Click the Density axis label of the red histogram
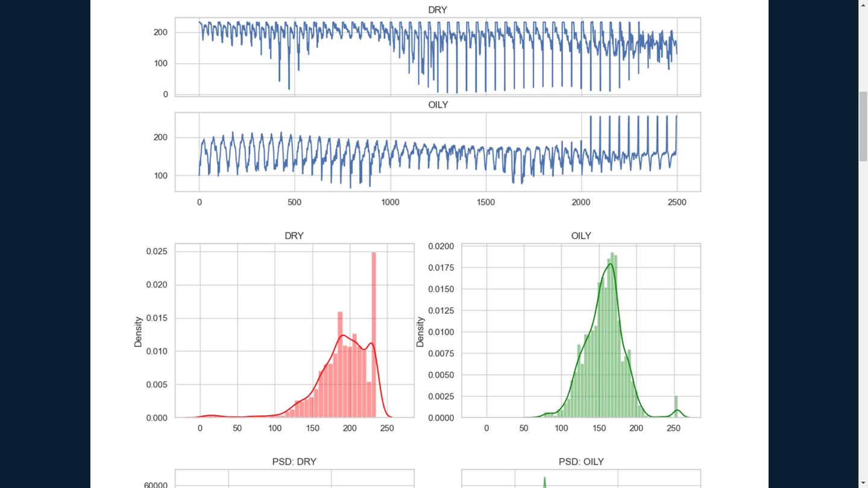Viewport: 868px width, 488px height. pos(138,331)
